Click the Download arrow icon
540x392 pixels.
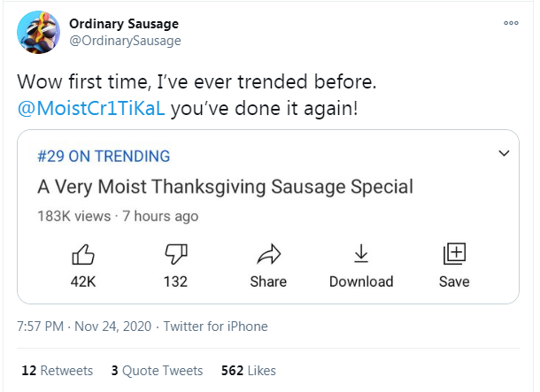click(361, 254)
